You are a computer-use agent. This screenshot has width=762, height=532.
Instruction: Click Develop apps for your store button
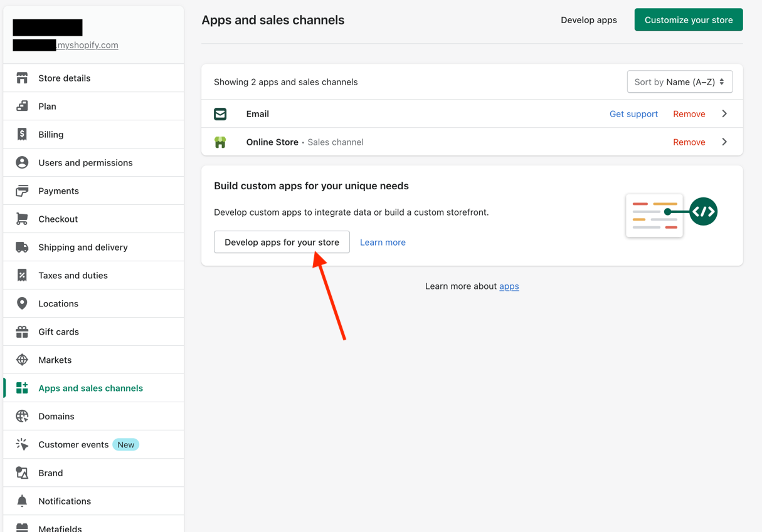[x=282, y=242]
